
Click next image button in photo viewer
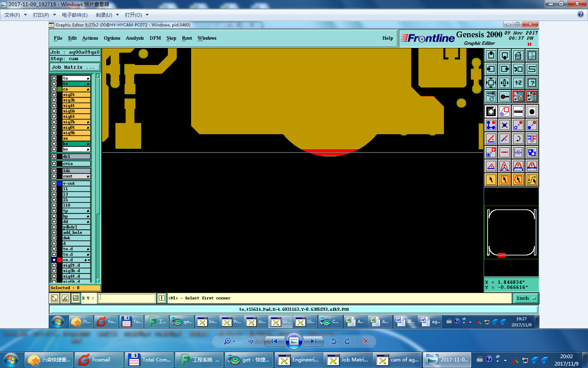point(314,341)
